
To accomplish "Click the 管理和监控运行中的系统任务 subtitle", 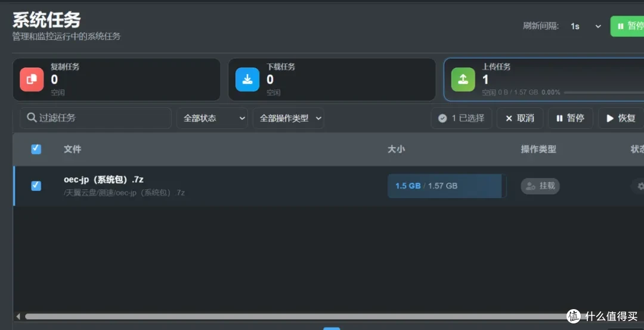I will [67, 36].
